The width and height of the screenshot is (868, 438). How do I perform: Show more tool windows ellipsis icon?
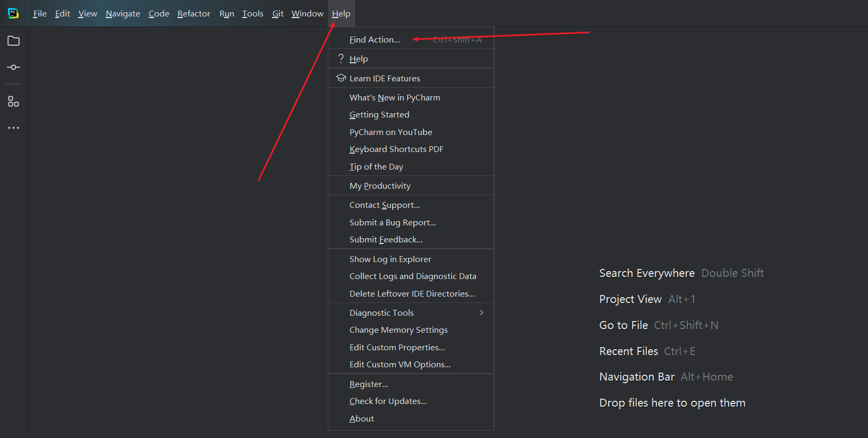[x=13, y=128]
